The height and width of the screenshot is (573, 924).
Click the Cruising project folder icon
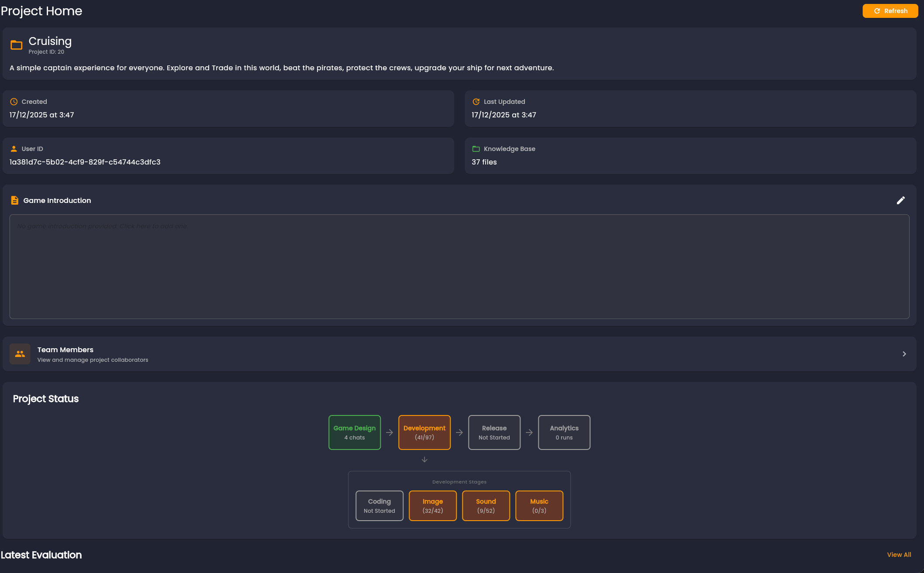point(16,45)
